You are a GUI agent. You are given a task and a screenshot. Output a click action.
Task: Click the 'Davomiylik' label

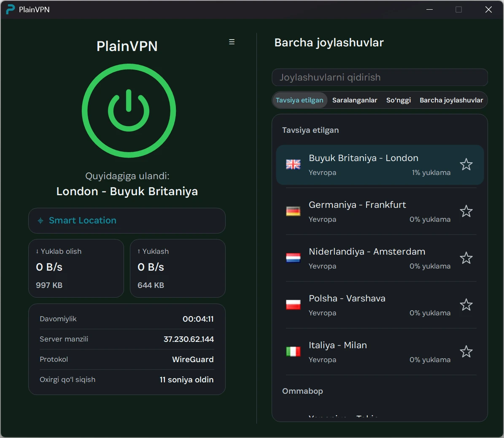point(58,319)
